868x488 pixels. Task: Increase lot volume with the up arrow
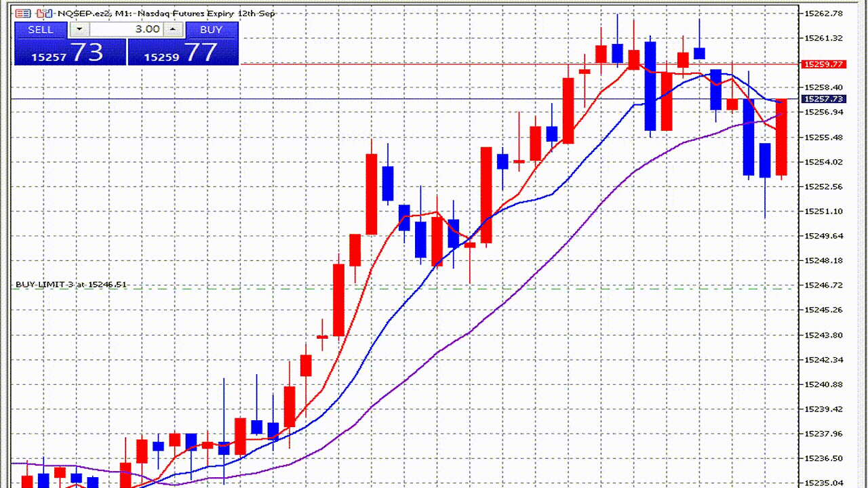[173, 29]
